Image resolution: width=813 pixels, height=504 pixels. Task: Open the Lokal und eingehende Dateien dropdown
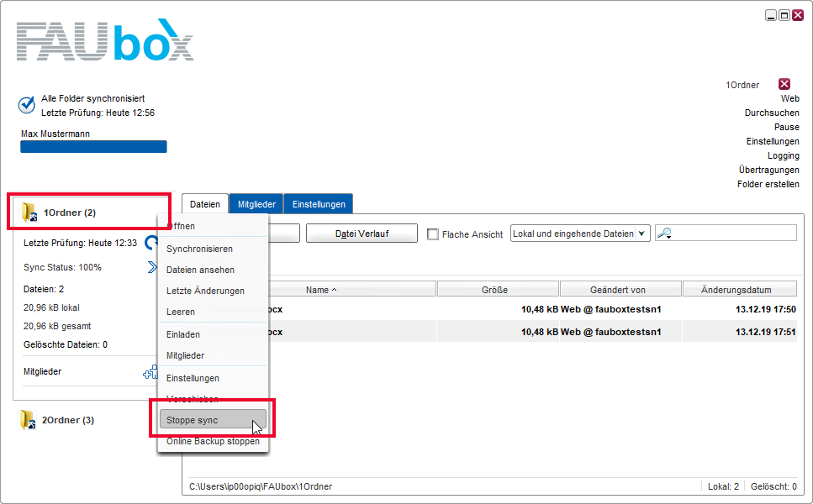580,234
